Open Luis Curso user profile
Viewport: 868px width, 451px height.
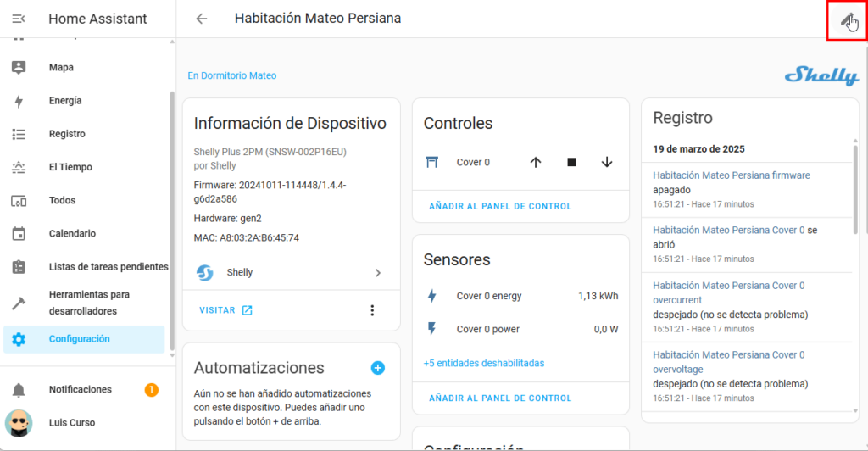tap(72, 422)
